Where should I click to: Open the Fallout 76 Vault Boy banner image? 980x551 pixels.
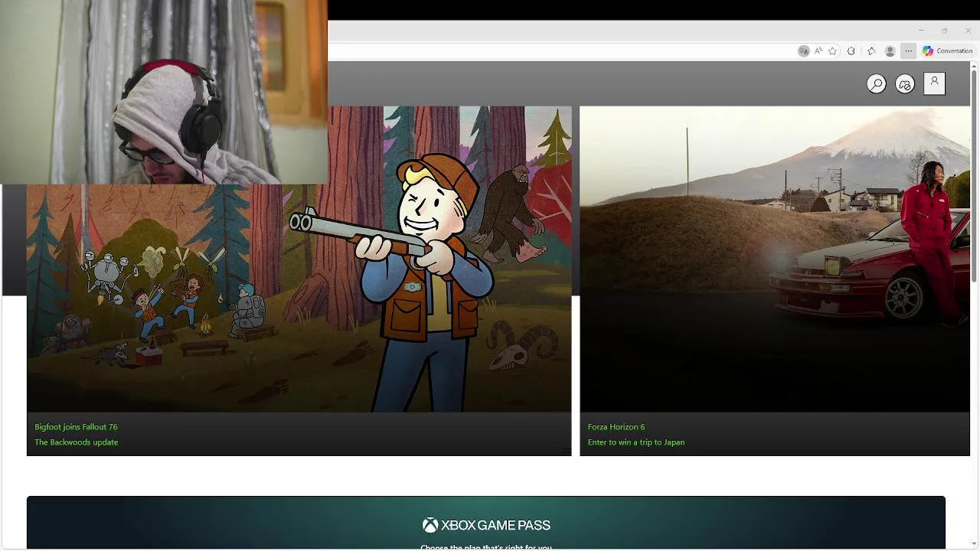tap(299, 259)
